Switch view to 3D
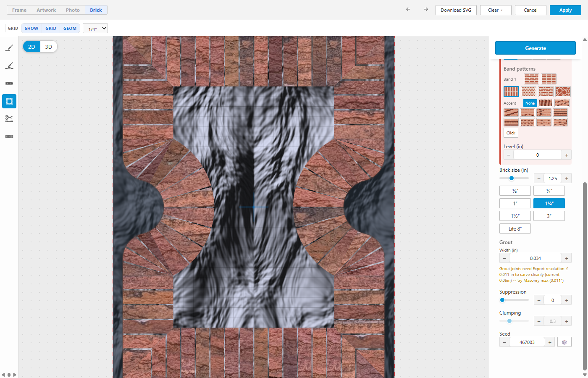 click(49, 47)
